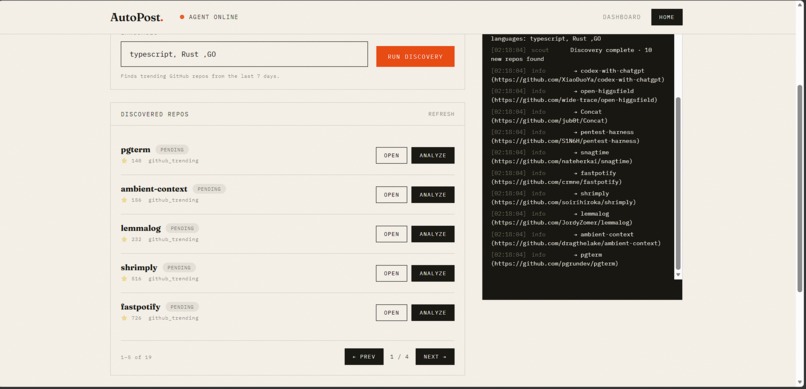806x389 pixels.
Task: Open the lemmalog repo
Action: (x=391, y=234)
